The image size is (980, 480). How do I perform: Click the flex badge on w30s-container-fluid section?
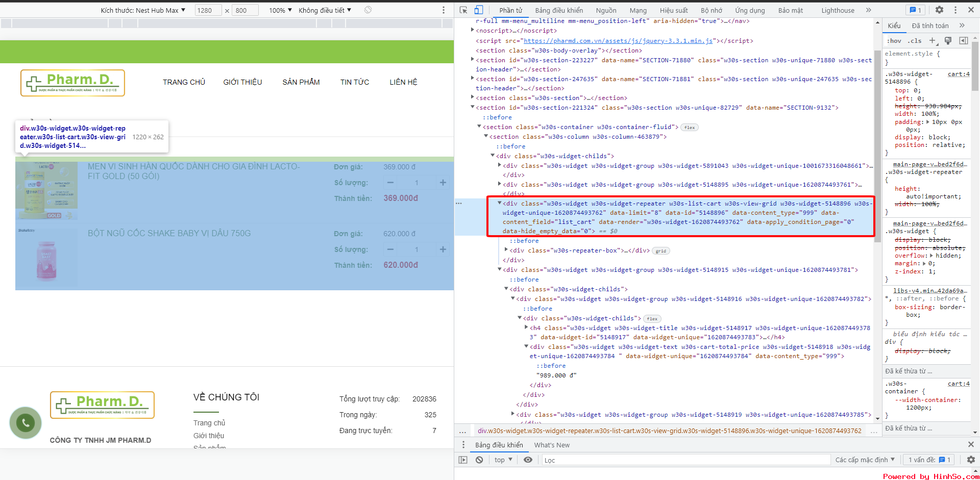690,128
